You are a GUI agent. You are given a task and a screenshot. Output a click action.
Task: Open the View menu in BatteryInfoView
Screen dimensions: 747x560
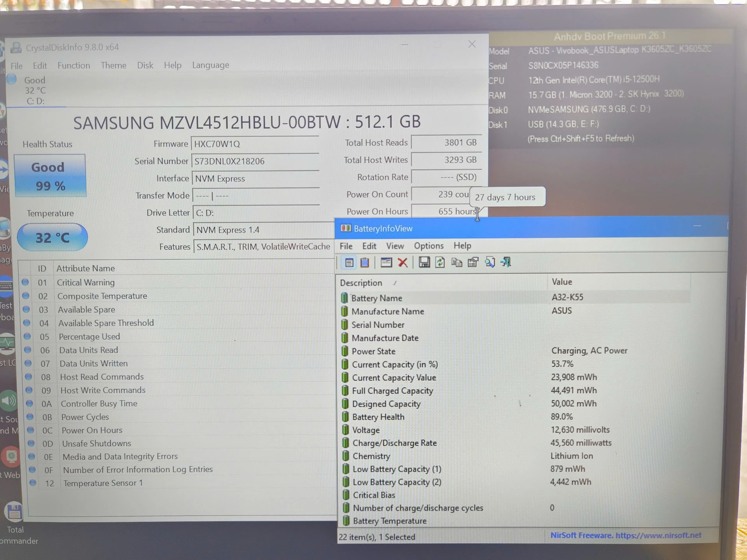(395, 246)
